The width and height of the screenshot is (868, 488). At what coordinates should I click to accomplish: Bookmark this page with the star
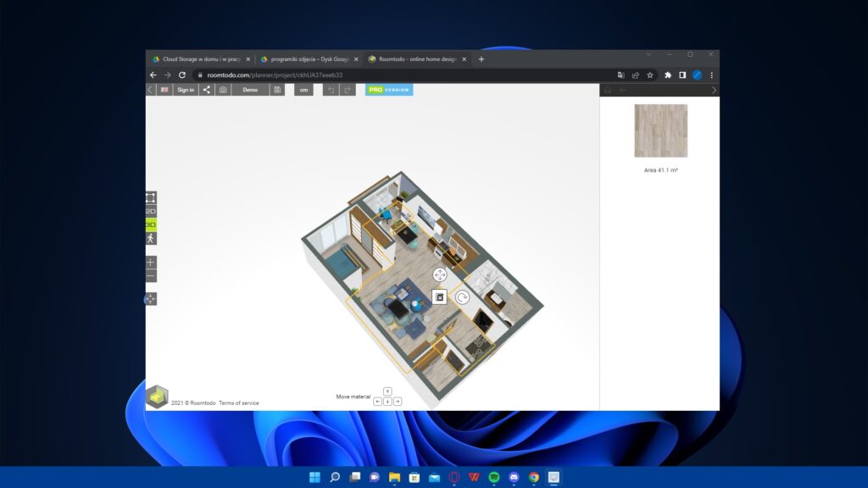click(x=650, y=75)
